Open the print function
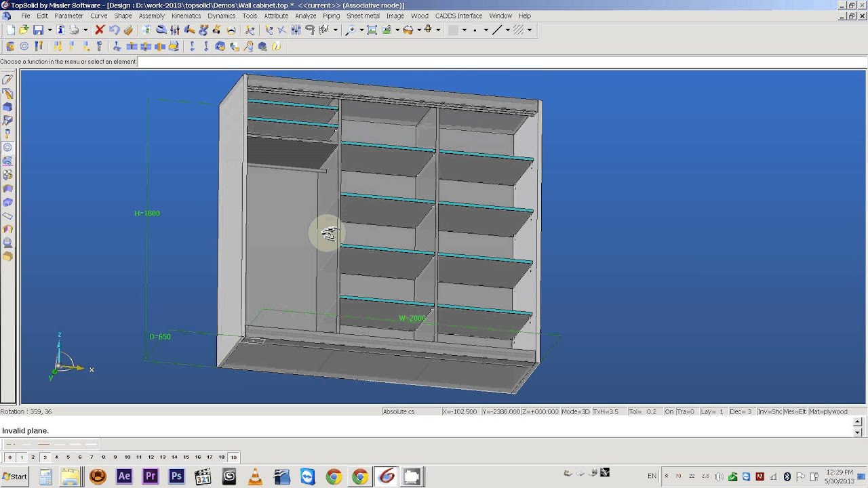Screen dimensions: 868x488 (x=74, y=30)
